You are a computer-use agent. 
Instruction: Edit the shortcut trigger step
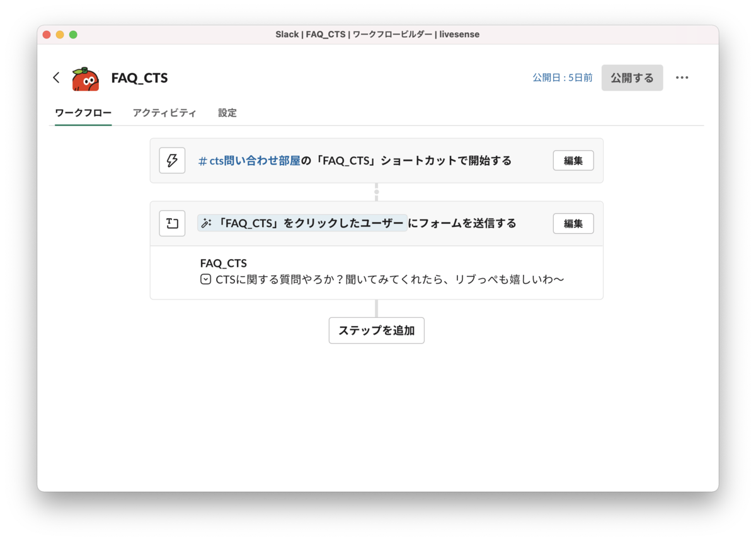tap(573, 160)
